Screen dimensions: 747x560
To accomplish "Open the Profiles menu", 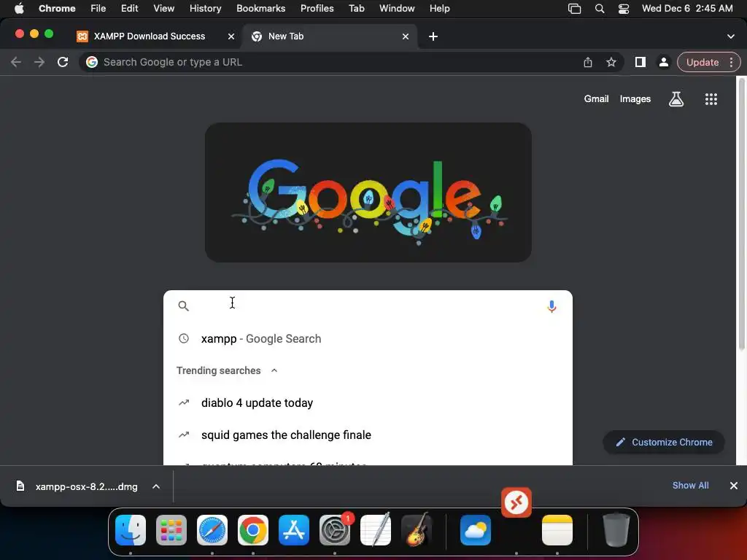I will pos(317,9).
